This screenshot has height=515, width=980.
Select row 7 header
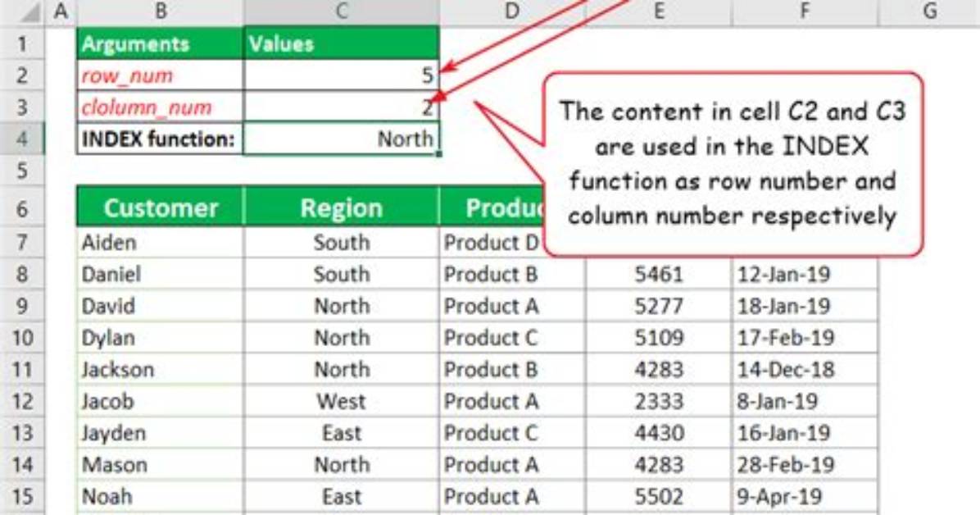pos(22,242)
